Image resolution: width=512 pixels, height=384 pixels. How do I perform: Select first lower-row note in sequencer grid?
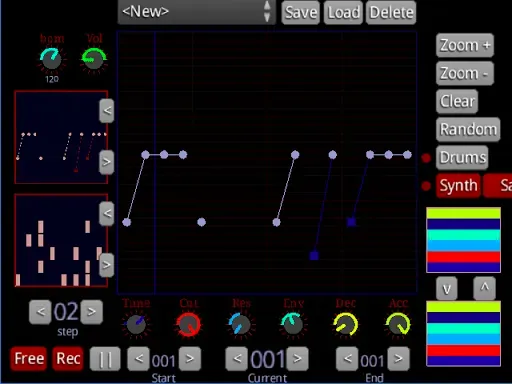point(127,222)
